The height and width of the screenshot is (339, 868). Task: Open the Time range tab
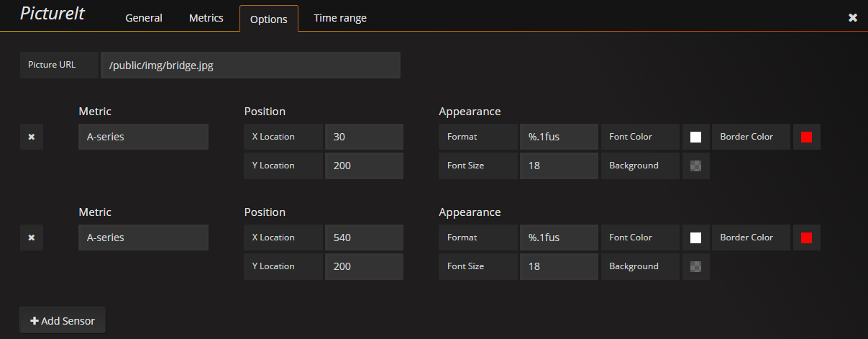(x=340, y=18)
